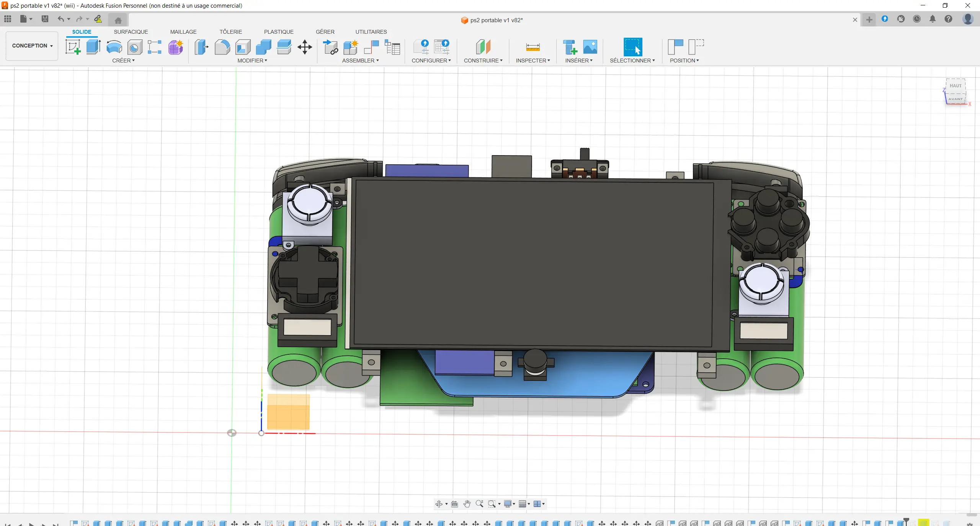Expand the CRÉER menu
980x526 pixels.
click(x=123, y=61)
